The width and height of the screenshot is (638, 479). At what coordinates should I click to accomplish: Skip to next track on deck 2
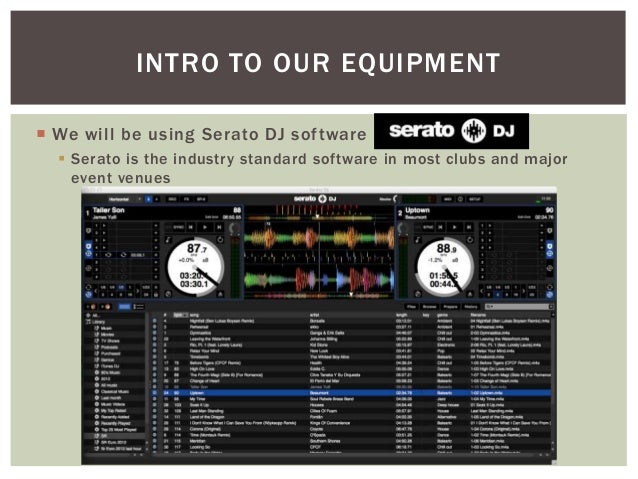tap(469, 227)
